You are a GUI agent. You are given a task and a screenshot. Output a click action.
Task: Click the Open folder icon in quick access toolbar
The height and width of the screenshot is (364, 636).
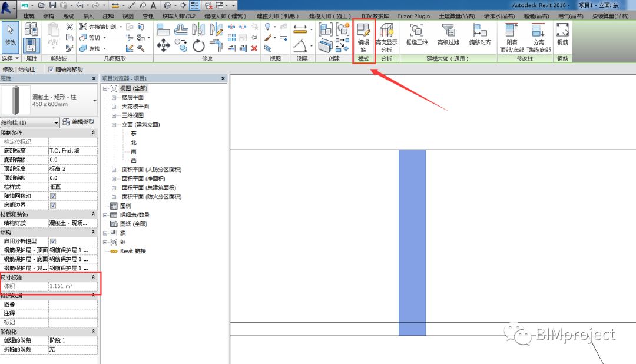point(42,5)
